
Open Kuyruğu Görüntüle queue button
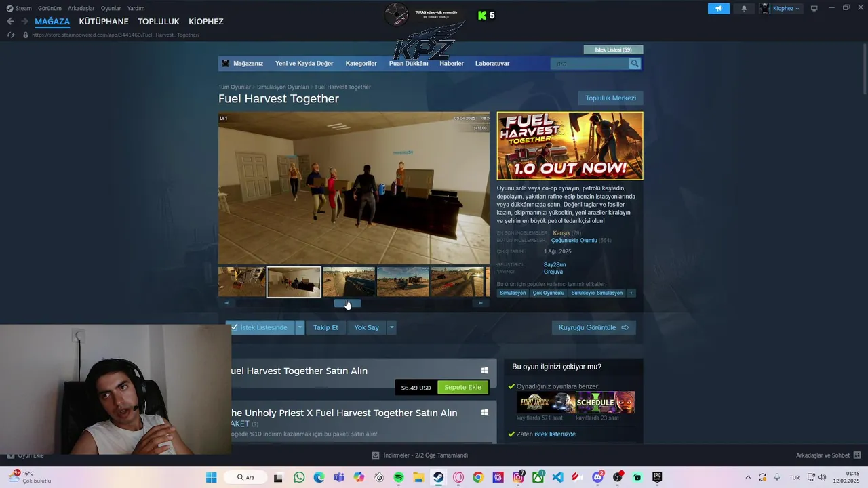[x=593, y=327]
